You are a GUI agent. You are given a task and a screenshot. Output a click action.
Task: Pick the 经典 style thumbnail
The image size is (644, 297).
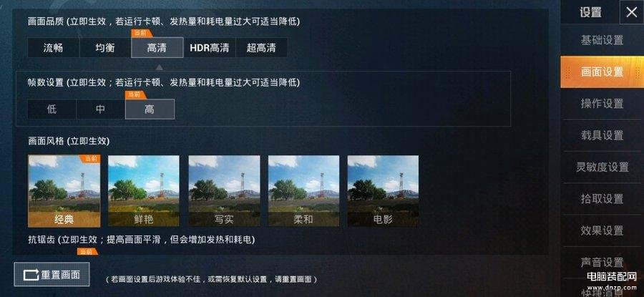coord(64,191)
